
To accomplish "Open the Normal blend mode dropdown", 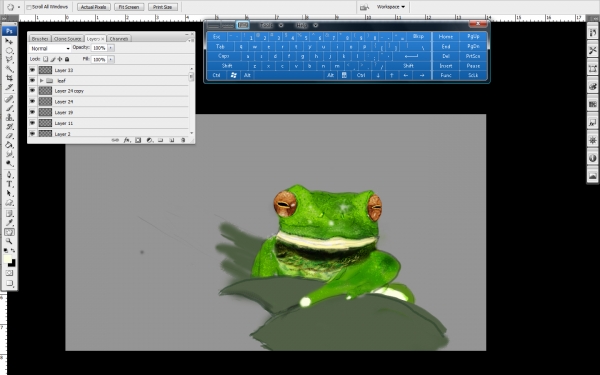I will coord(50,48).
